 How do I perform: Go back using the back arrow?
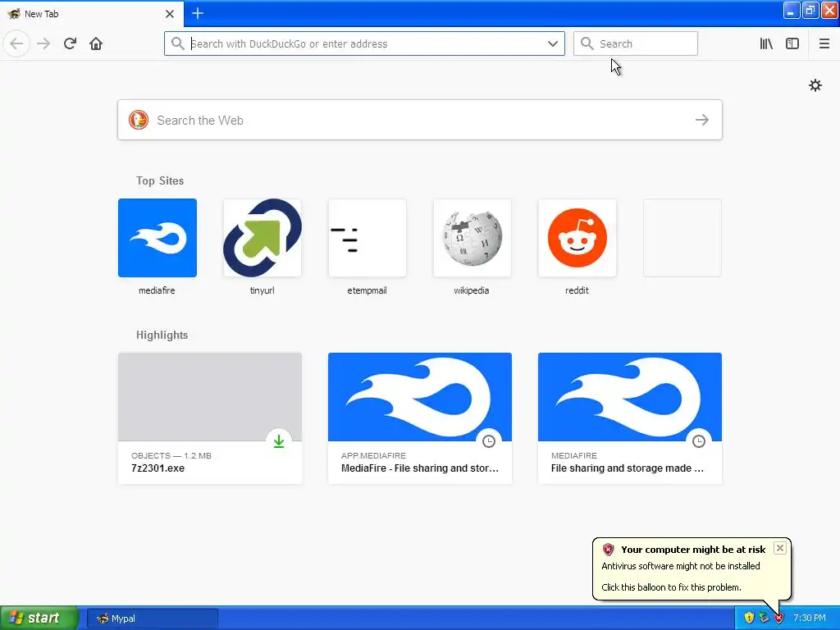point(16,43)
